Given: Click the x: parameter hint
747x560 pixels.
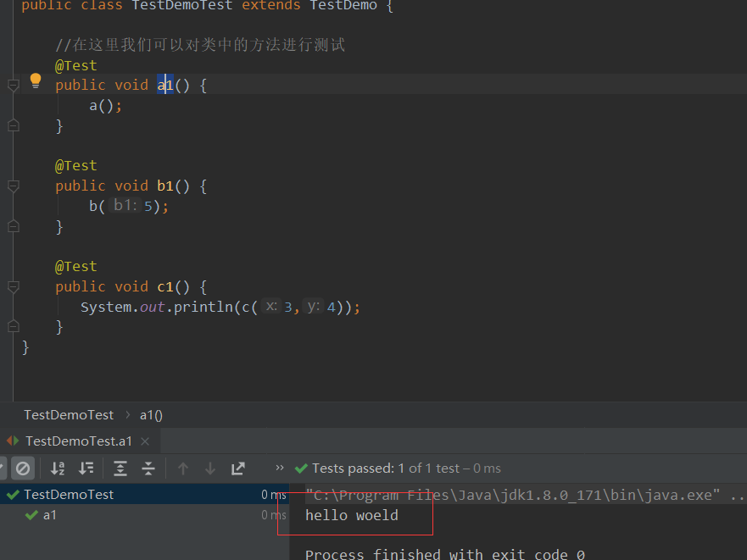Looking at the screenshot, I should click(x=271, y=306).
